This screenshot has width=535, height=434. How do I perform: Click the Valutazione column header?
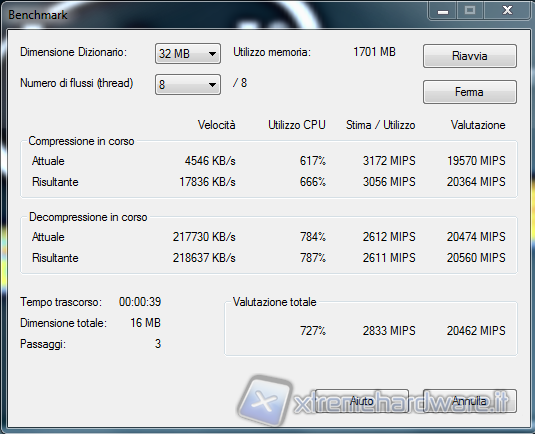coord(478,125)
